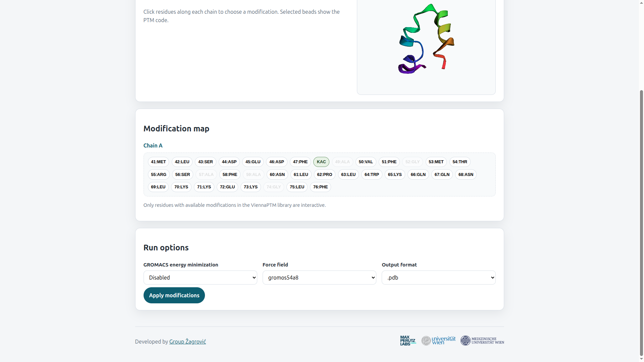Click the Max Perutz Labs logo
This screenshot has height=362, width=644.
[x=408, y=341]
